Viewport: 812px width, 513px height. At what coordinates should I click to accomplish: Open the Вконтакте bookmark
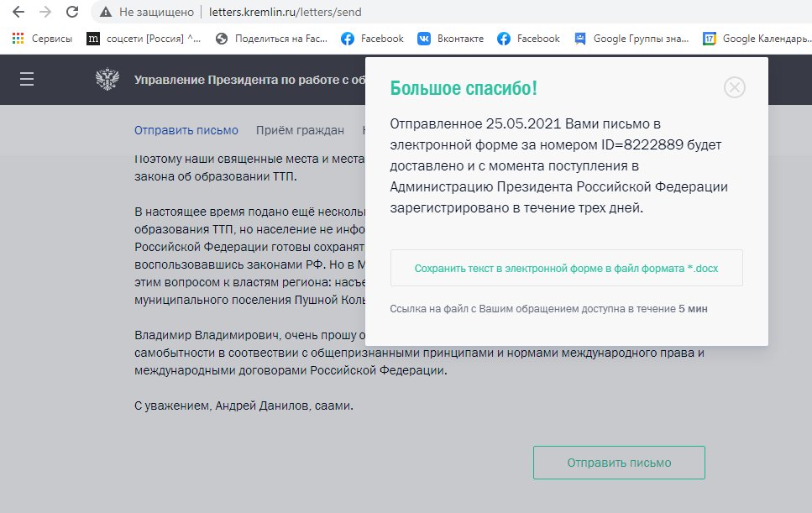(x=451, y=39)
